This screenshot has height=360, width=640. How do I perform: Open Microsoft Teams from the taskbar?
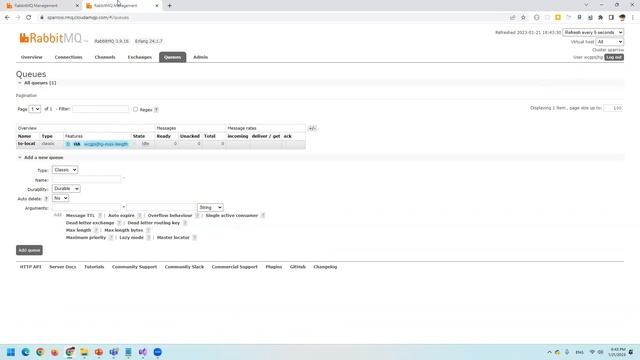click(113, 352)
